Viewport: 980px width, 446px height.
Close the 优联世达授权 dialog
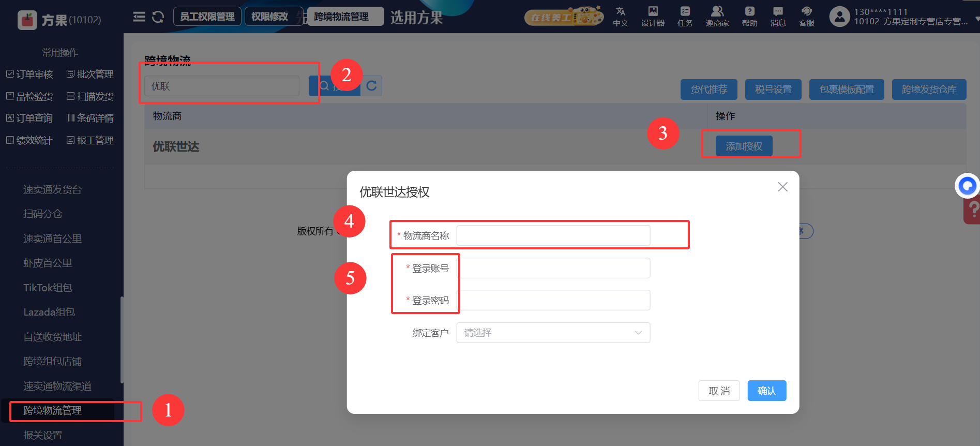783,187
